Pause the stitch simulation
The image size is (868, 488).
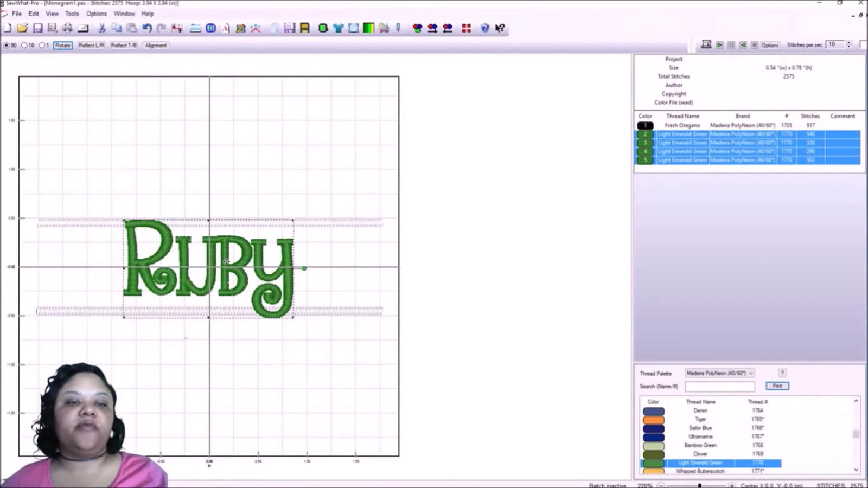[x=731, y=45]
